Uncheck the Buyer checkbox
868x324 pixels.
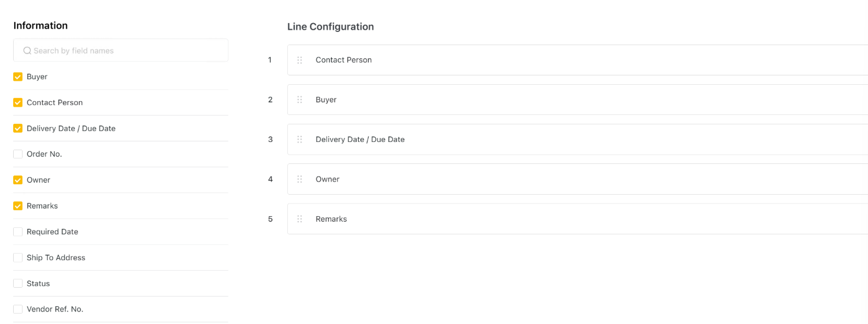(18, 77)
